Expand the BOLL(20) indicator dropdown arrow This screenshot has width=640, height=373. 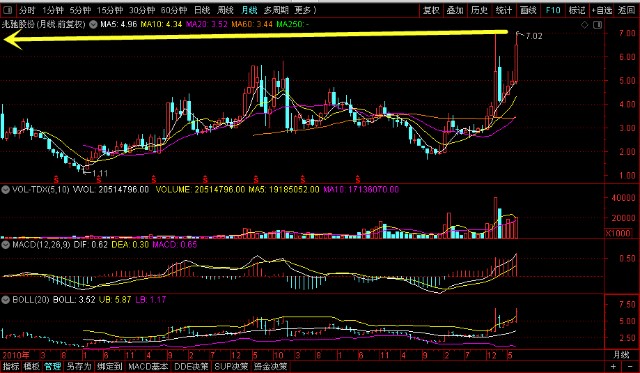[6, 300]
